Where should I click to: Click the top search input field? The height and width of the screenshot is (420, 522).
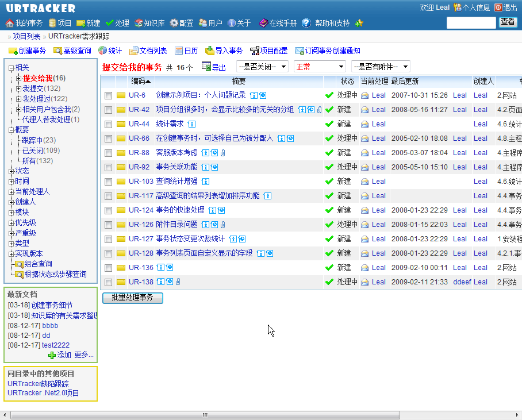pyautogui.click(x=471, y=22)
